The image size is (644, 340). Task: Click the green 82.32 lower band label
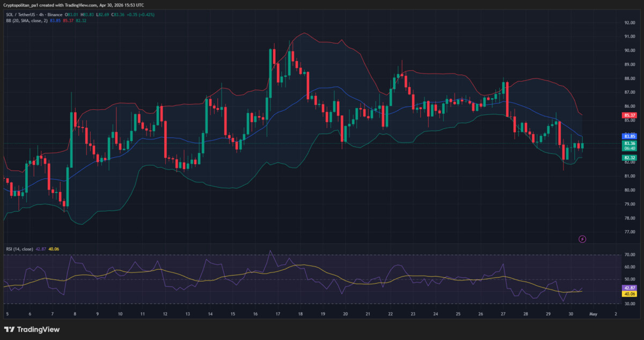coord(630,158)
